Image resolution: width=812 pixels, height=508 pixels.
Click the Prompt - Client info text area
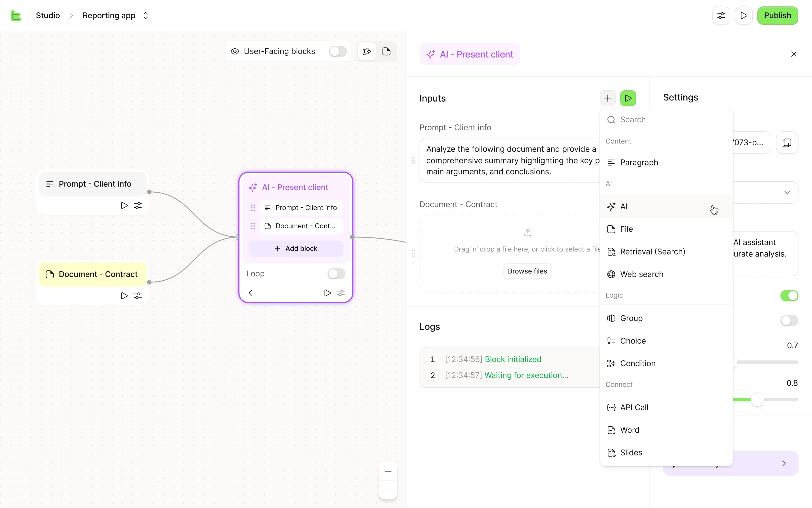coord(509,160)
